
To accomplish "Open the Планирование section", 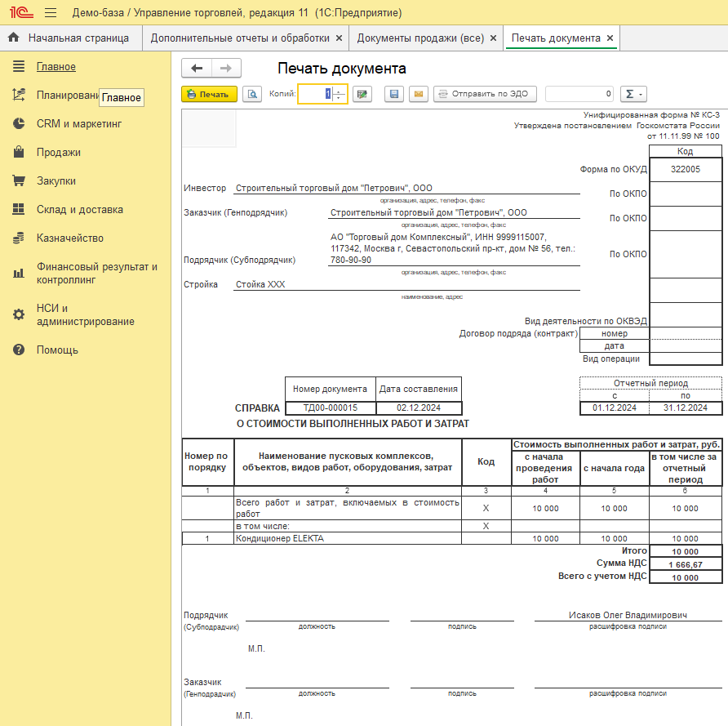I will pyautogui.click(x=67, y=96).
